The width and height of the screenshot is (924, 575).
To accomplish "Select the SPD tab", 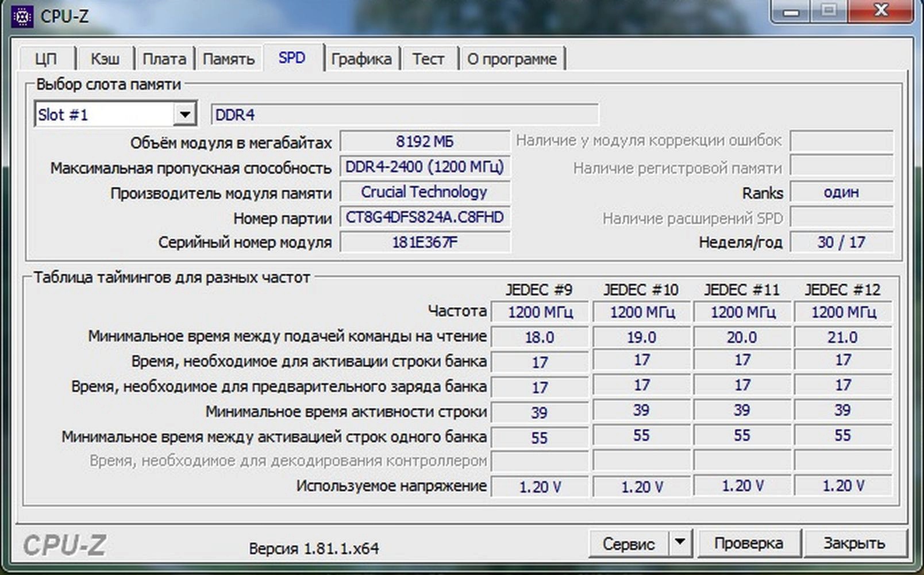I will point(292,57).
